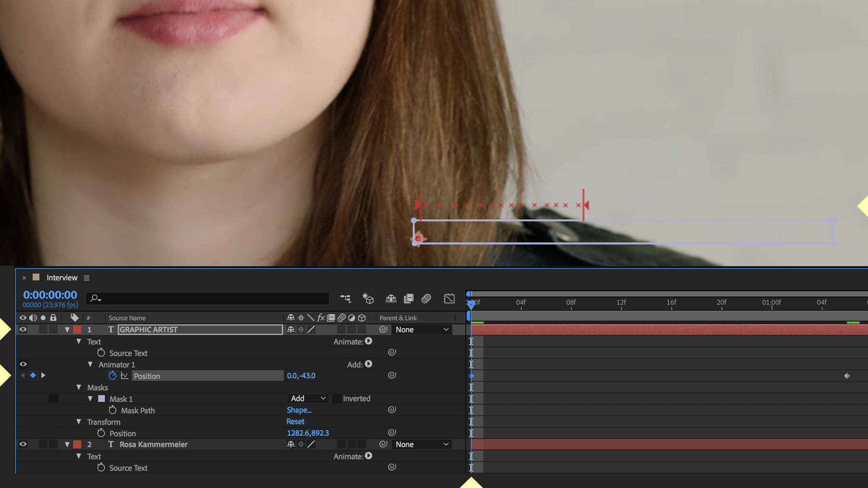
Task: Hide the GRAPHIC ARTIST layer
Action: (23, 329)
